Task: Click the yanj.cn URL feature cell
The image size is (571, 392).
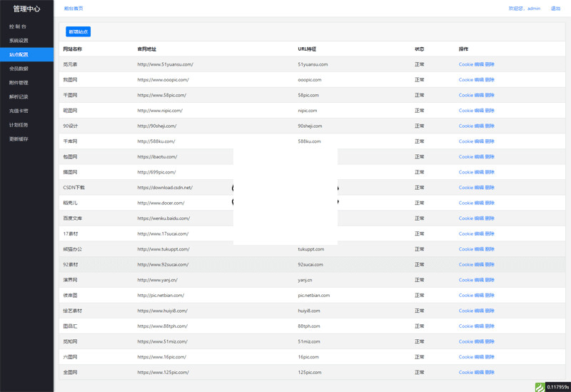Action: click(x=305, y=280)
